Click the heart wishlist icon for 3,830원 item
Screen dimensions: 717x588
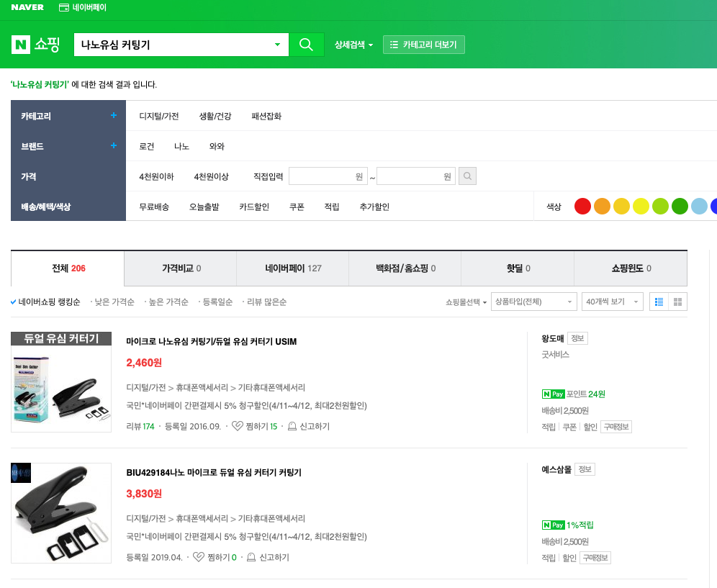(199, 557)
